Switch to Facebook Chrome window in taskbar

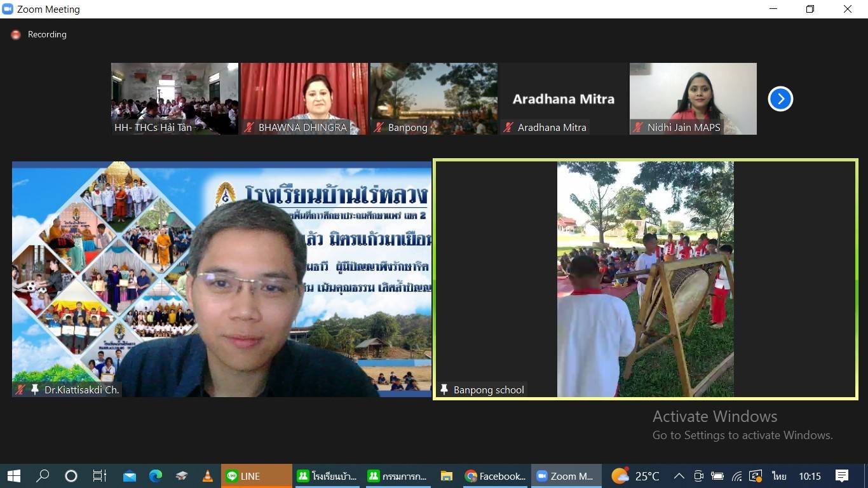pyautogui.click(x=496, y=476)
